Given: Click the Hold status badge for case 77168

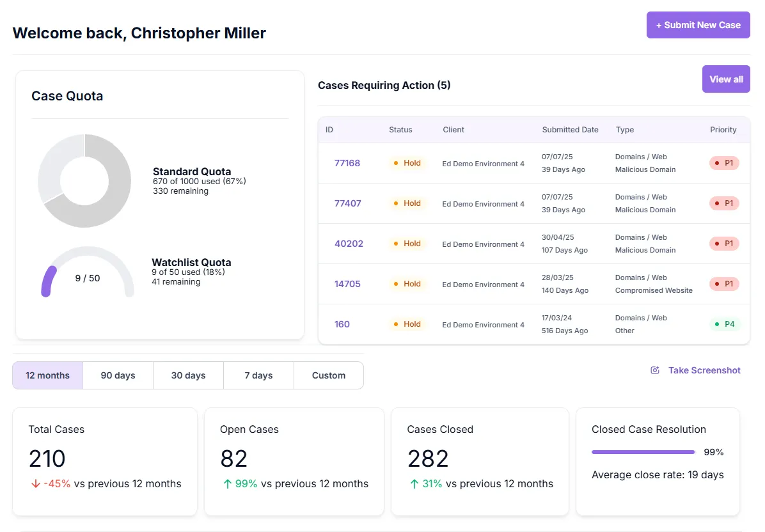Looking at the screenshot, I should (407, 163).
